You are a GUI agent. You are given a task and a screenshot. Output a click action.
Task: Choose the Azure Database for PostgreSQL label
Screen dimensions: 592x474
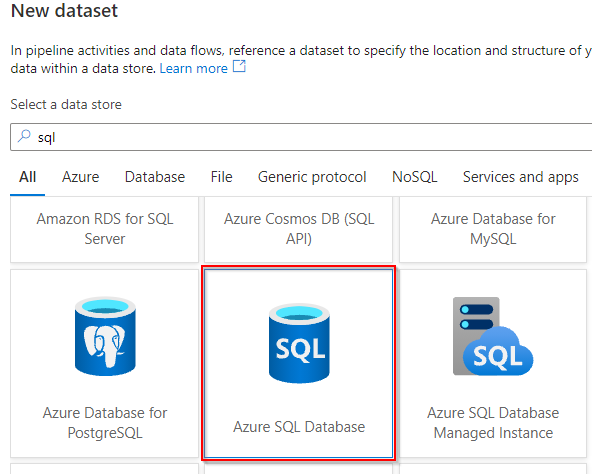pos(105,423)
